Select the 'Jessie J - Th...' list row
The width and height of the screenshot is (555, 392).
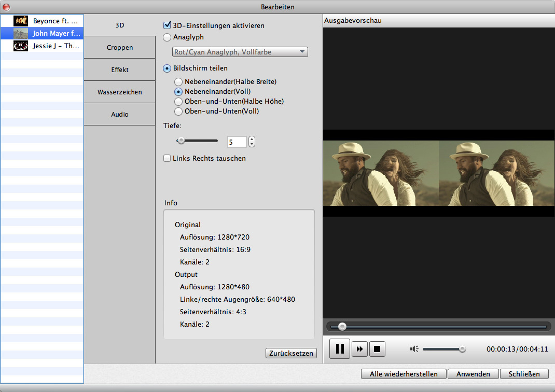click(x=42, y=46)
